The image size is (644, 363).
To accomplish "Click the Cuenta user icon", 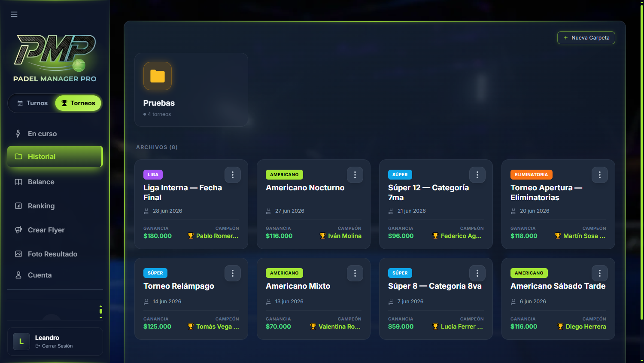I will pos(18,275).
